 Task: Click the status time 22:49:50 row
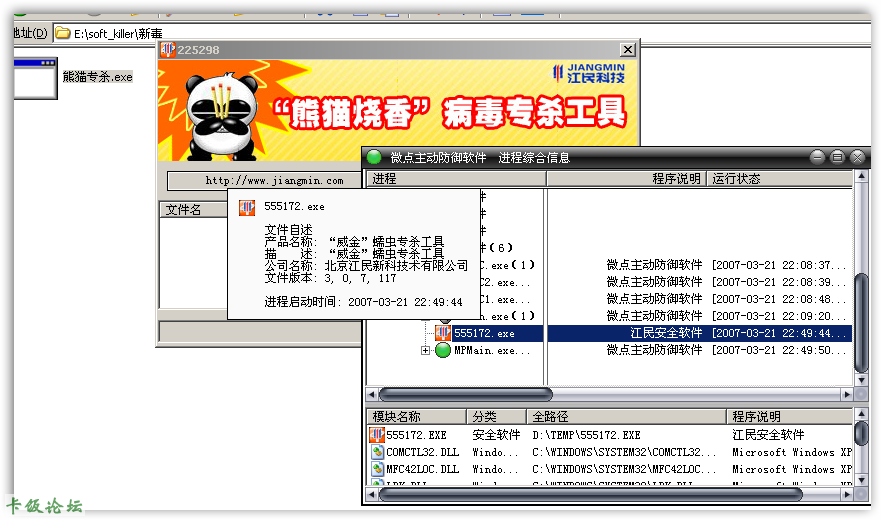(x=779, y=350)
